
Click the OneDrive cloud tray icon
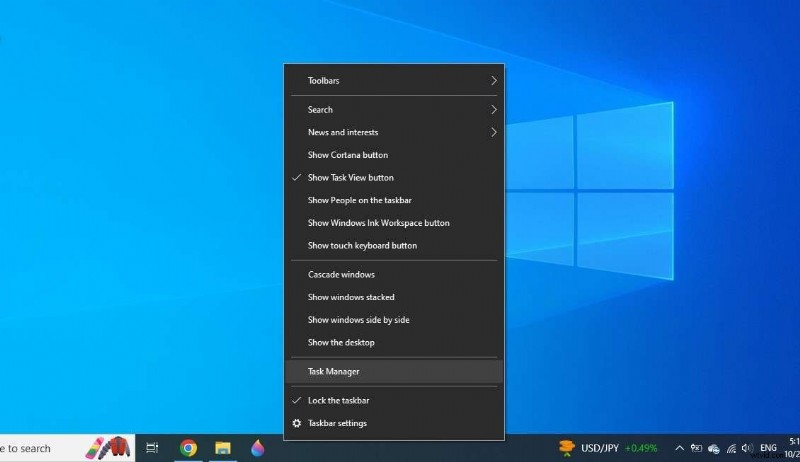[x=714, y=448]
